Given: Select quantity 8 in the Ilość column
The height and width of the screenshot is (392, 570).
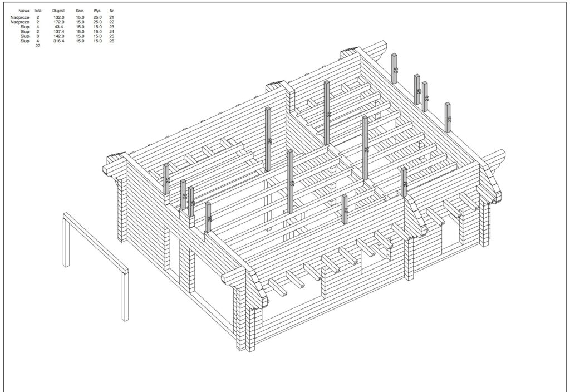Looking at the screenshot, I should point(38,36).
